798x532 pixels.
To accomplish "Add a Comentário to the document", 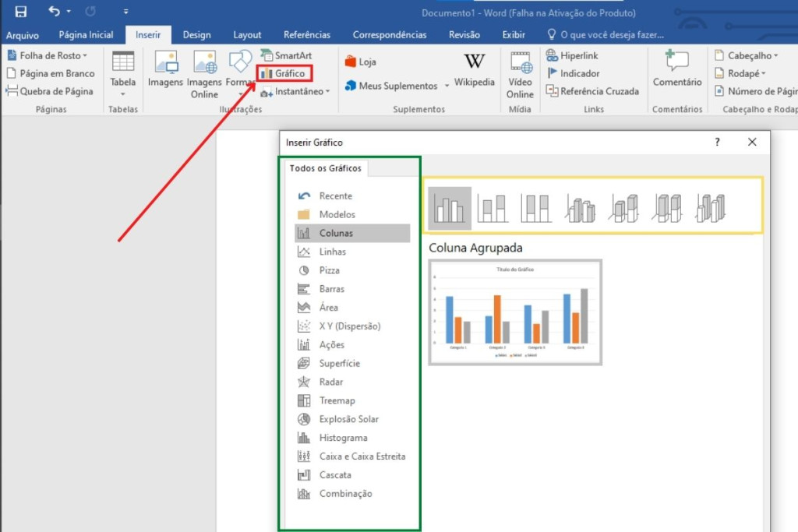I will pyautogui.click(x=676, y=70).
